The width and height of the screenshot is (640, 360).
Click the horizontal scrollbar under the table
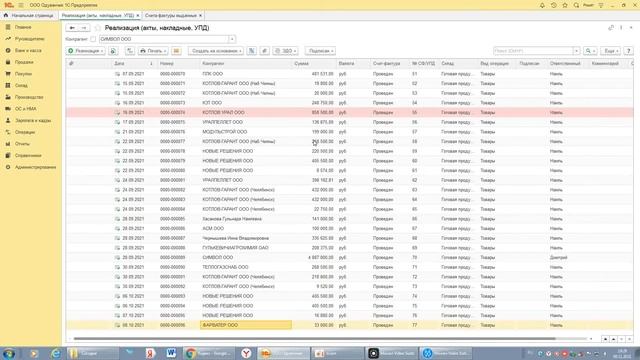click(x=314, y=339)
